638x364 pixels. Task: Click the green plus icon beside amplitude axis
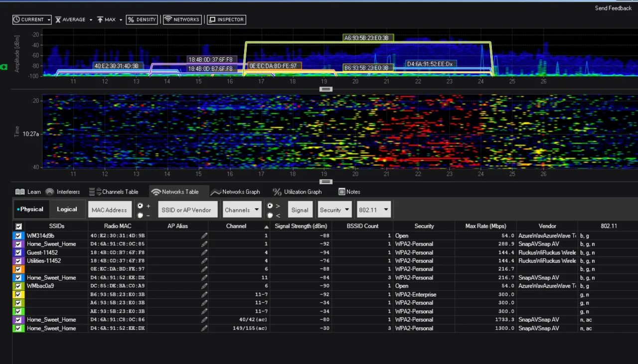pos(4,67)
